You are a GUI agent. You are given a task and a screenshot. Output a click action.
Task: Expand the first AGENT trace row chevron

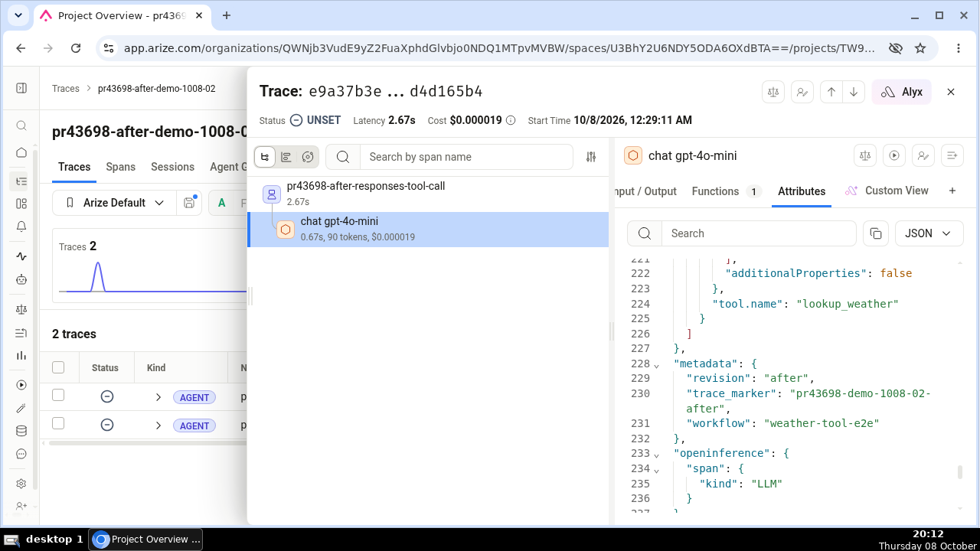pyautogui.click(x=158, y=397)
